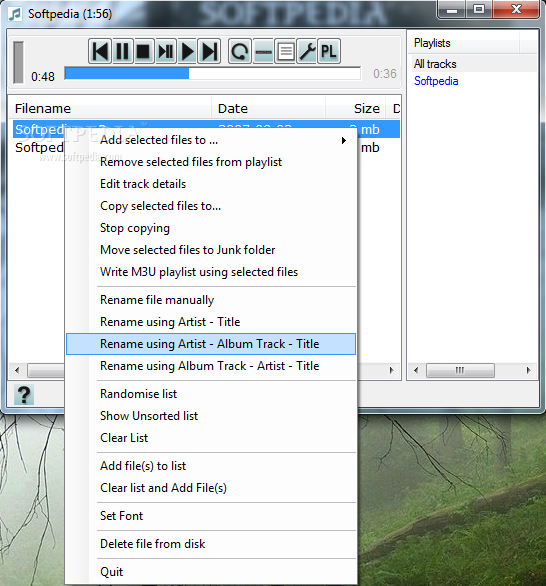546x586 pixels.
Task: Choose 'Copy selected files to...'
Action: [x=211, y=206]
